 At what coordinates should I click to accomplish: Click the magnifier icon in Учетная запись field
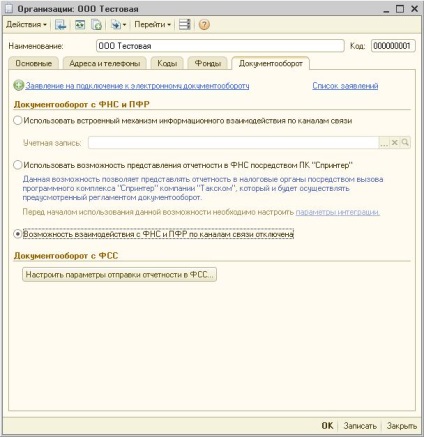pyautogui.click(x=405, y=143)
